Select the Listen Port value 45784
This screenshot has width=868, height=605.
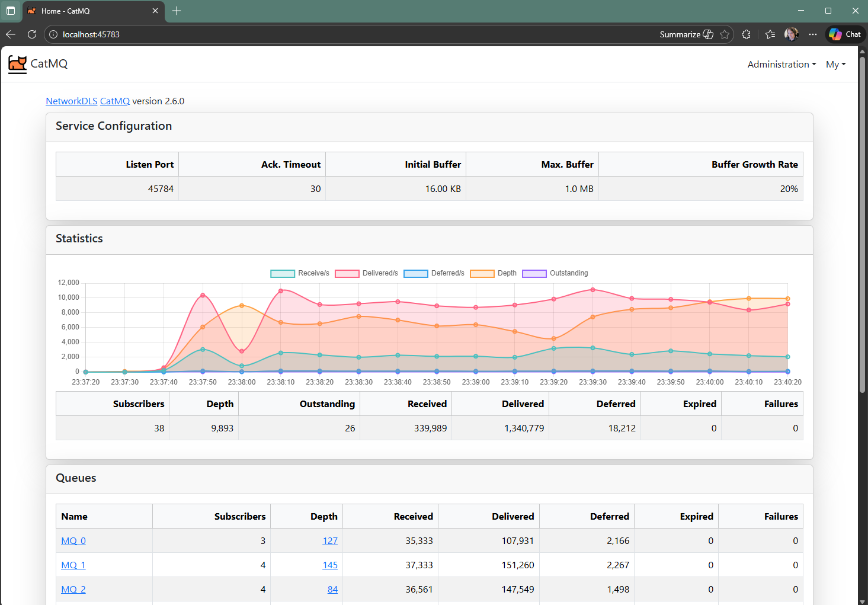[161, 189]
